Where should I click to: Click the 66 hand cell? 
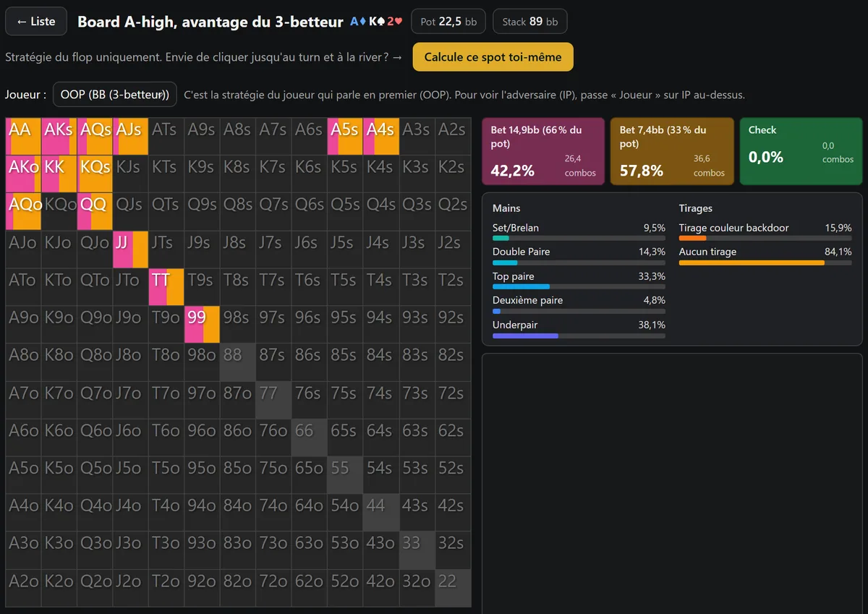[310, 437]
